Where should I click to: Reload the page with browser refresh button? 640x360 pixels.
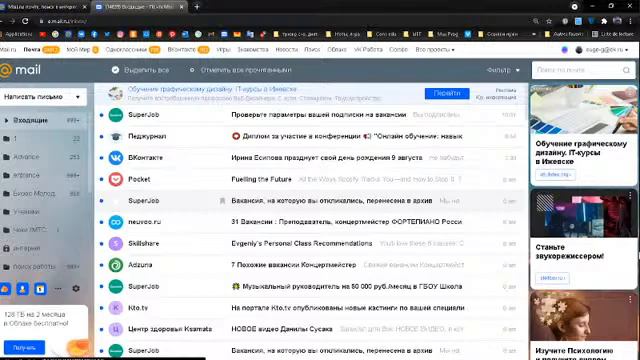pos(25,21)
